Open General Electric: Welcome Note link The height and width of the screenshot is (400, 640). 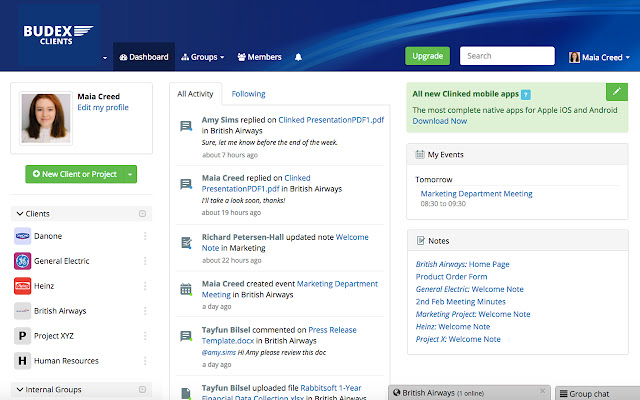tap(469, 289)
